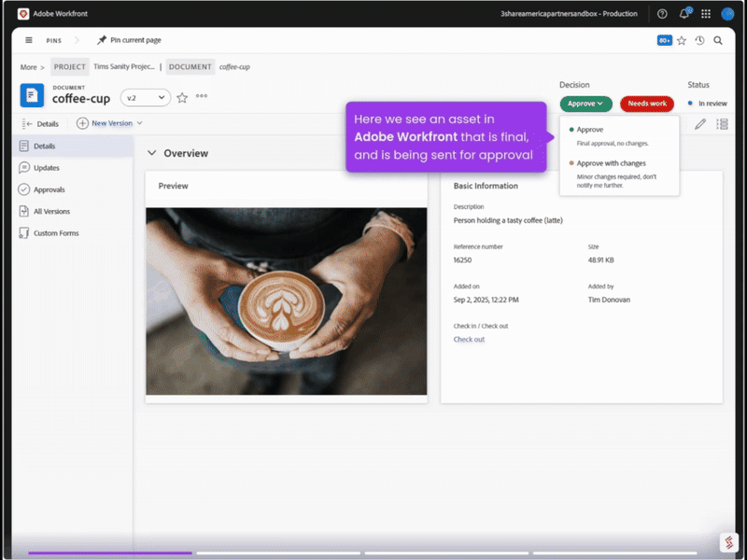Open the coffee latte preview image
The image size is (747, 560).
pos(287,301)
